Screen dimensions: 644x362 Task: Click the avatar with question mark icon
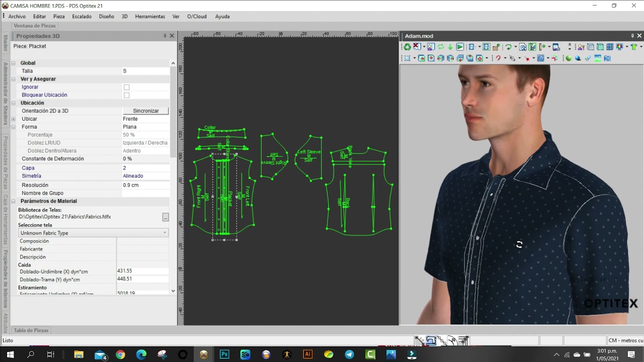581,47
